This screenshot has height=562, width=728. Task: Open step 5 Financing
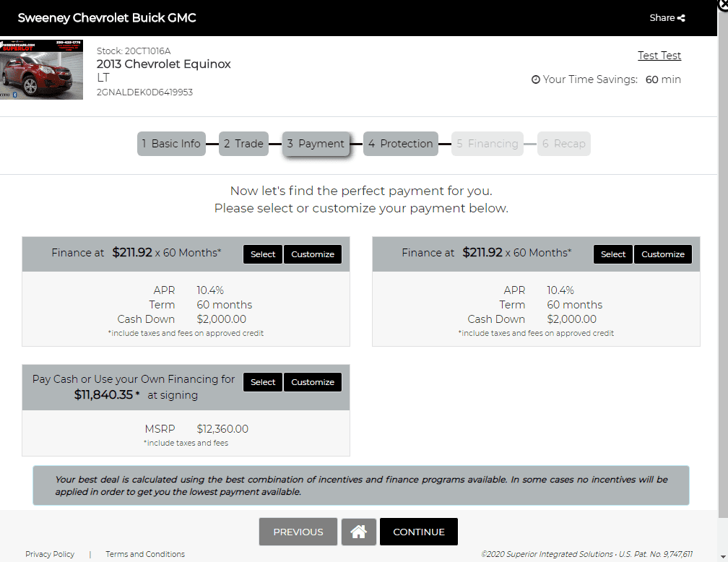[x=487, y=144]
